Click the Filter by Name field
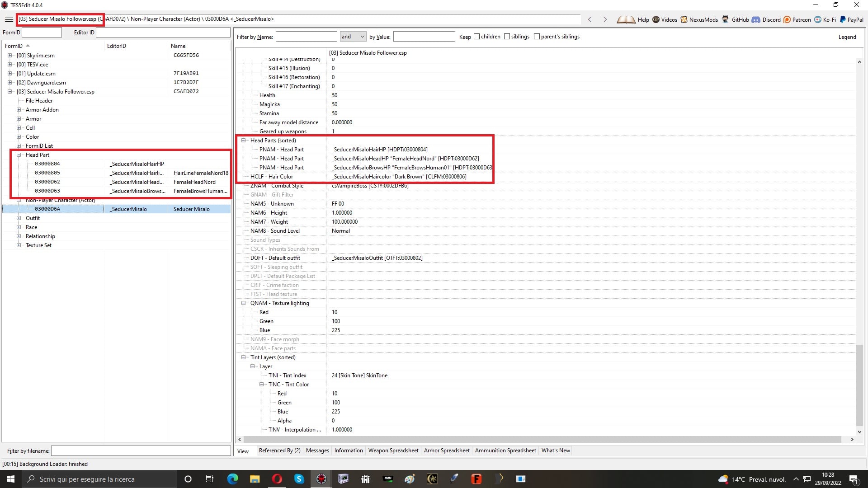868x488 pixels. [x=306, y=37]
